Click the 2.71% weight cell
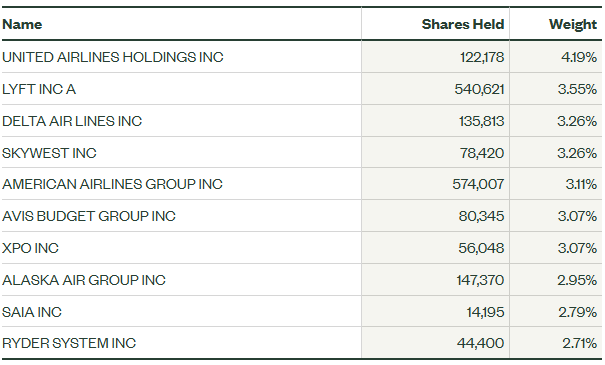605x365 pixels. pos(579,343)
